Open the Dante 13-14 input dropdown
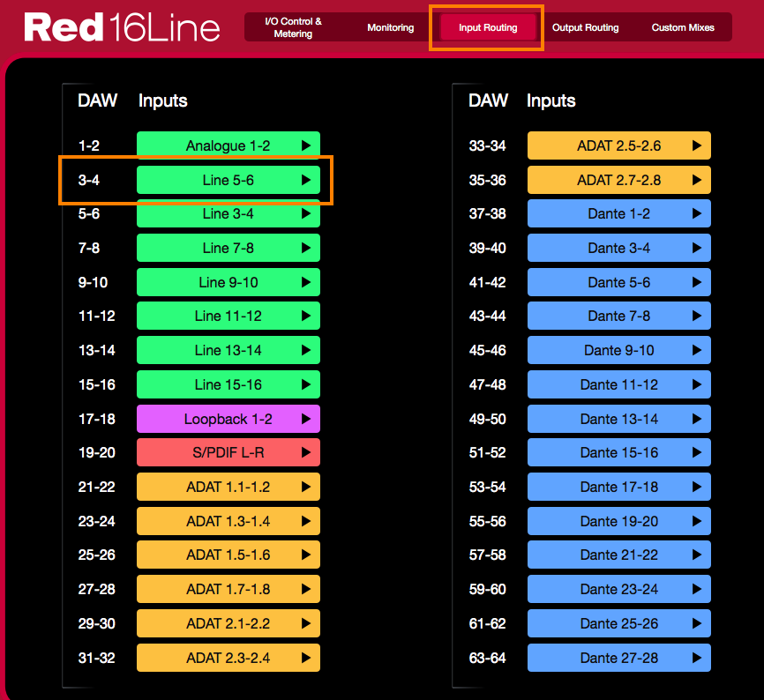Viewport: 764px width, 700px height. point(618,419)
